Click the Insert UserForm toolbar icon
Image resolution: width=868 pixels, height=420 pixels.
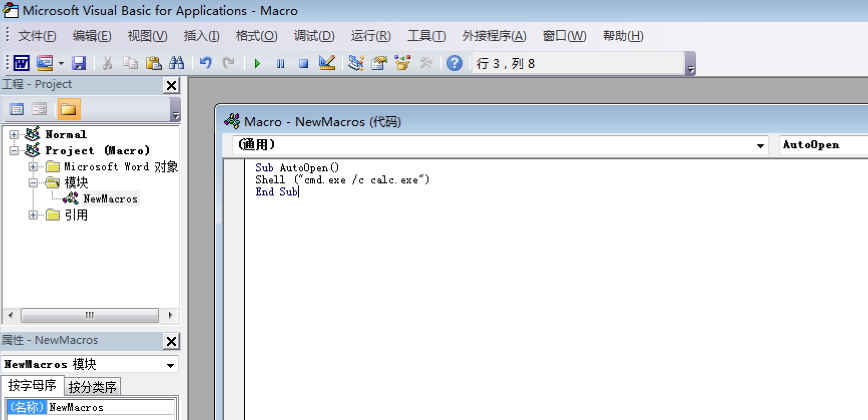coord(45,63)
